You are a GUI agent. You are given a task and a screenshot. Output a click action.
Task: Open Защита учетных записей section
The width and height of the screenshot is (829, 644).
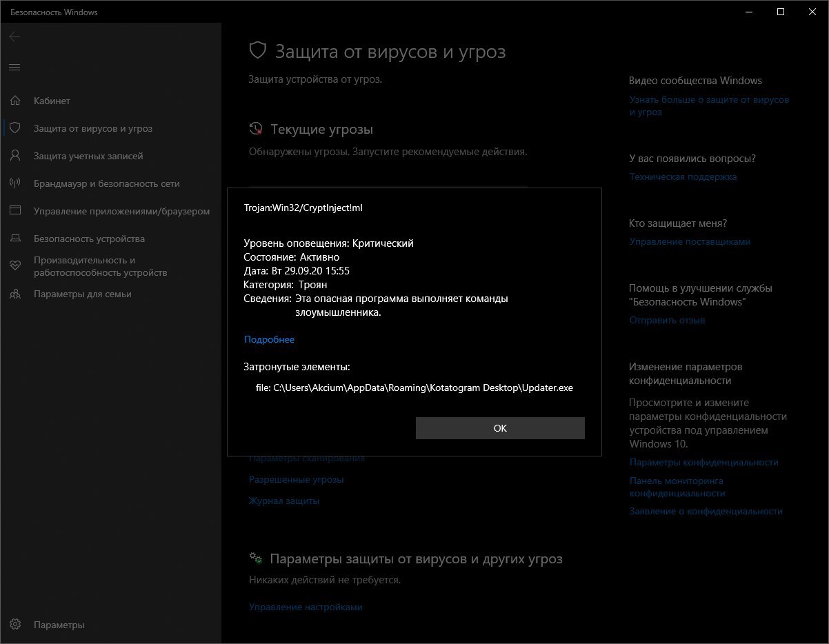click(x=88, y=156)
